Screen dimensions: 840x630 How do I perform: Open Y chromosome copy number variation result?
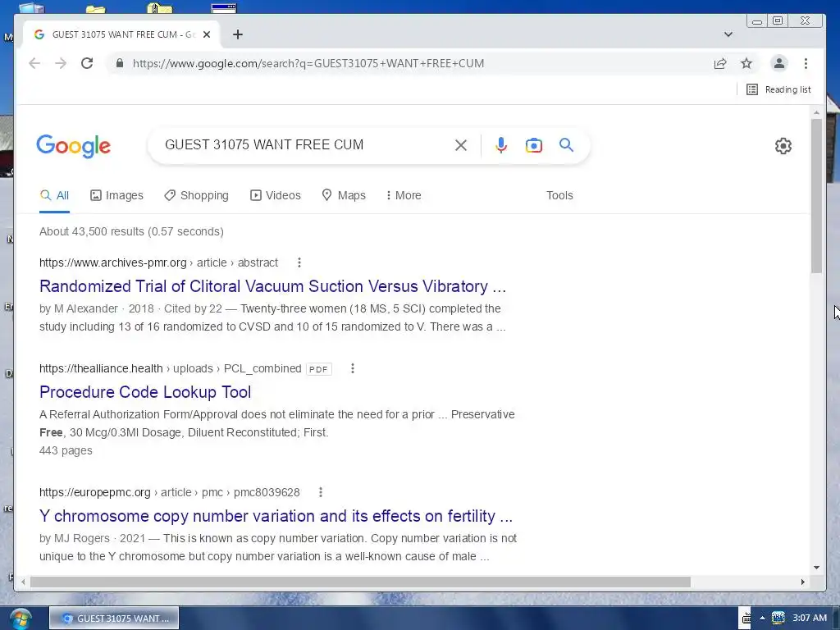[x=276, y=516]
